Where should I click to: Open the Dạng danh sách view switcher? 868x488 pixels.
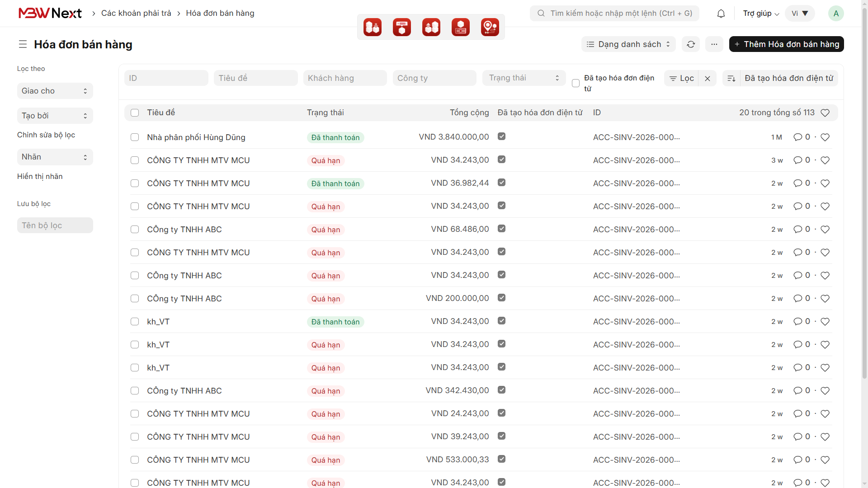[x=628, y=44]
